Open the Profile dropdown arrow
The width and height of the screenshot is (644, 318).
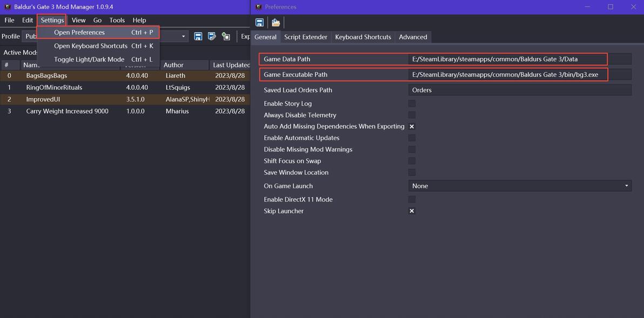[x=183, y=37]
